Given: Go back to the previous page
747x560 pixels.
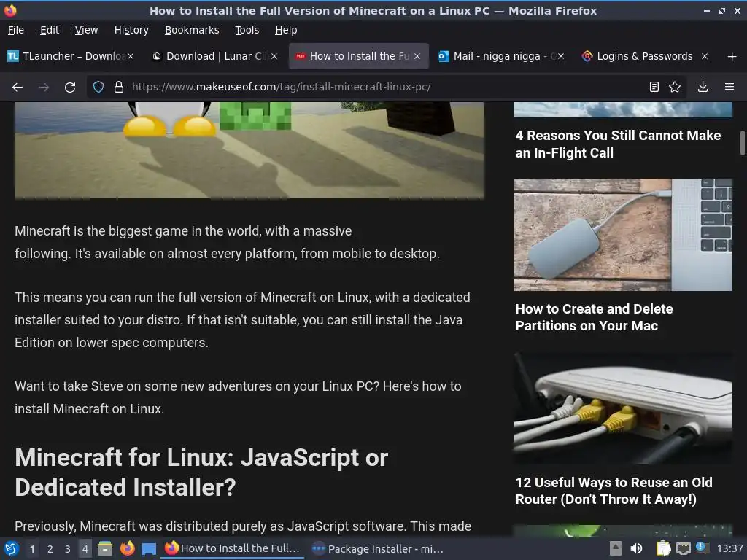Looking at the screenshot, I should [x=18, y=87].
